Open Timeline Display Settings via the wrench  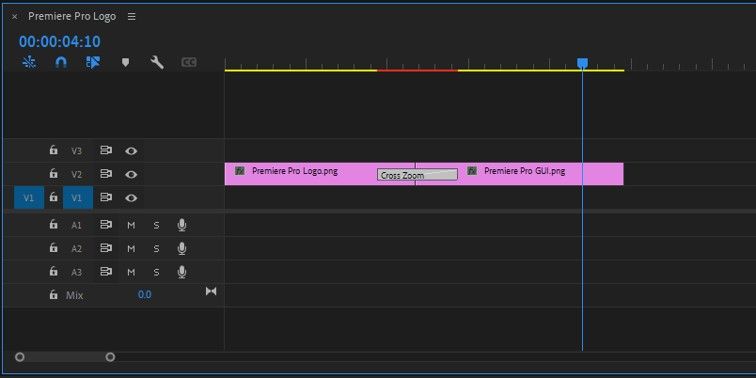click(x=157, y=62)
